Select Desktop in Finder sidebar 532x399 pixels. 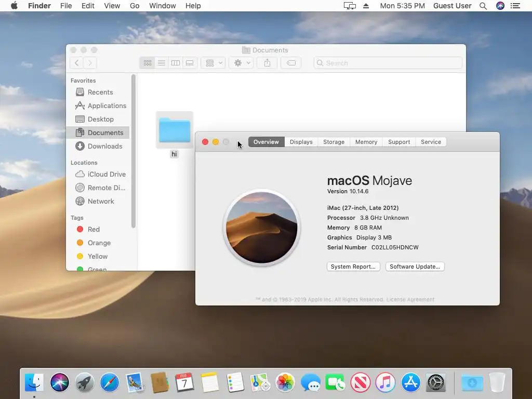[x=99, y=119]
